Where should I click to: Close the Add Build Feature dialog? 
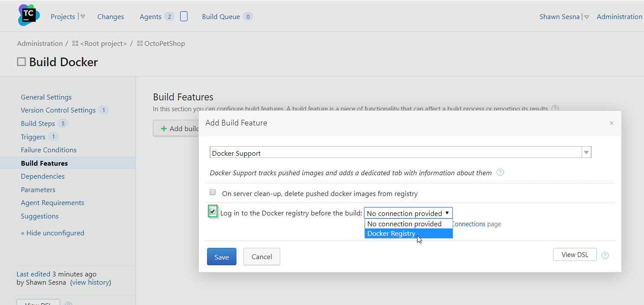coord(612,123)
